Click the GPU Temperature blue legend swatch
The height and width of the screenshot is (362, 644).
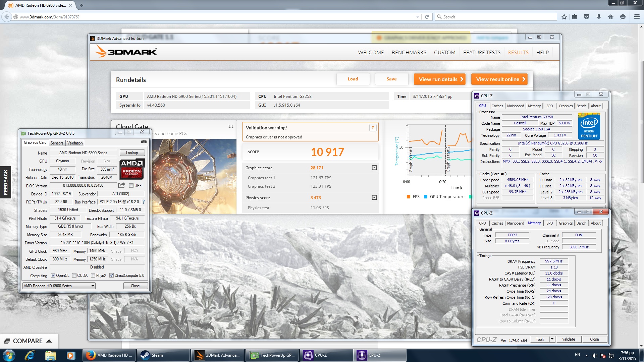pyautogui.click(x=426, y=197)
